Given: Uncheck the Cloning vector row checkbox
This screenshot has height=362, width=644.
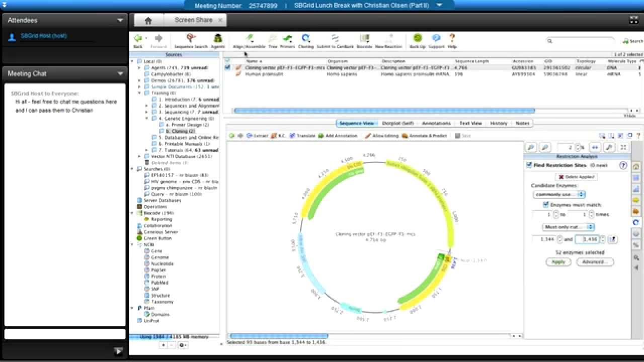Looking at the screenshot, I should pos(228,67).
